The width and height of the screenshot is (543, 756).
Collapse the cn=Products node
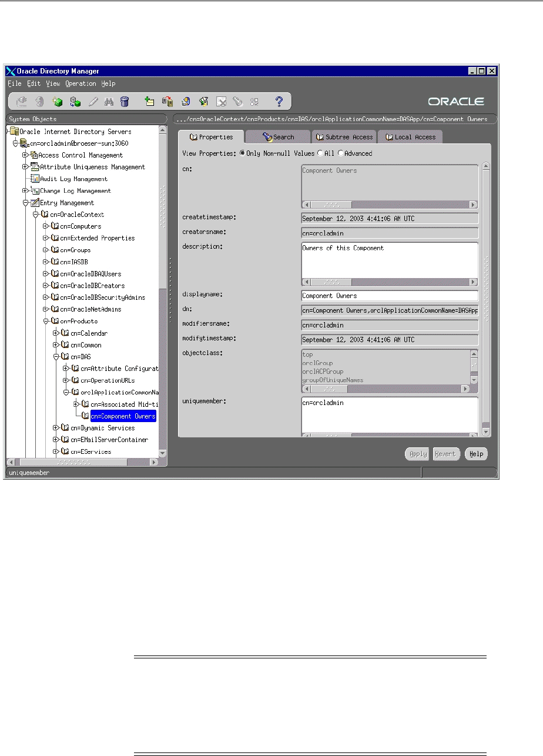pos(46,322)
